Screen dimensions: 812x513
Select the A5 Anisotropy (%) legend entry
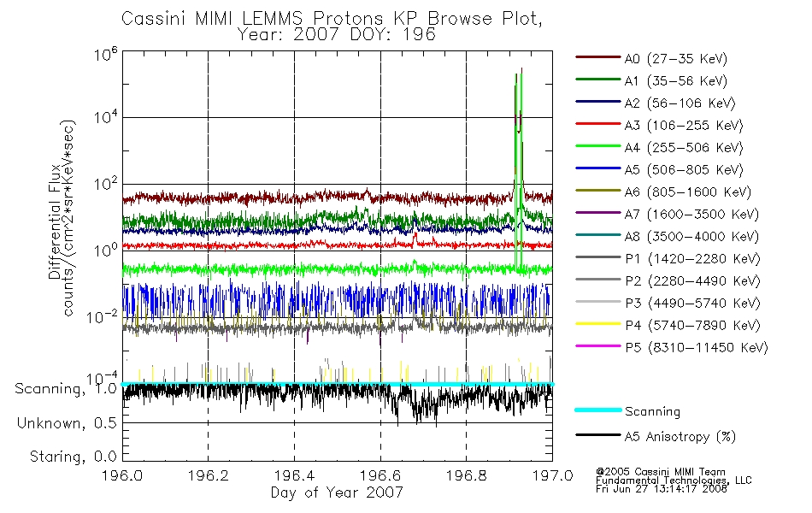point(656,436)
